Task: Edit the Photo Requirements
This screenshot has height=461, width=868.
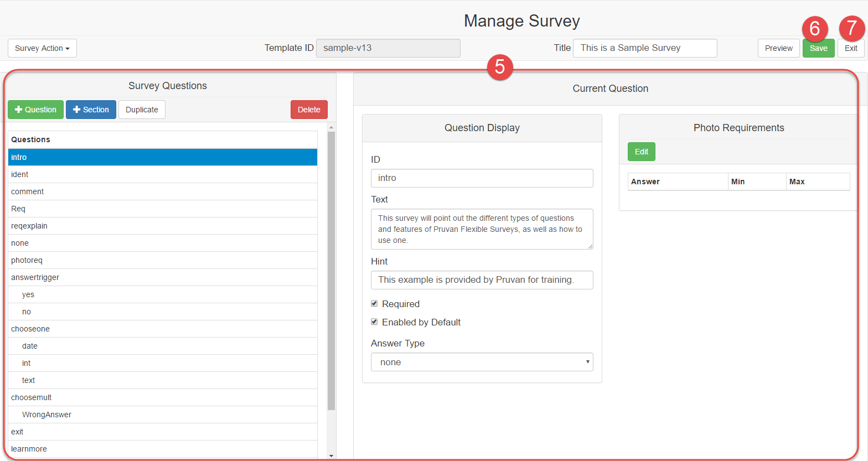Action: (x=641, y=152)
